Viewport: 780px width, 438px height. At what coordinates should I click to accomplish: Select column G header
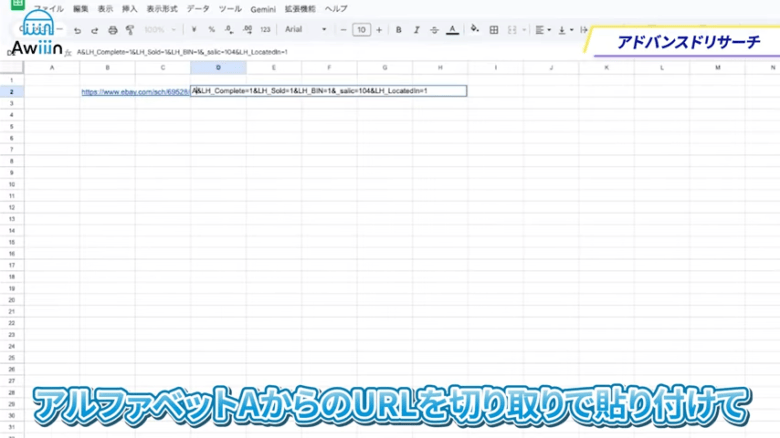coord(385,67)
